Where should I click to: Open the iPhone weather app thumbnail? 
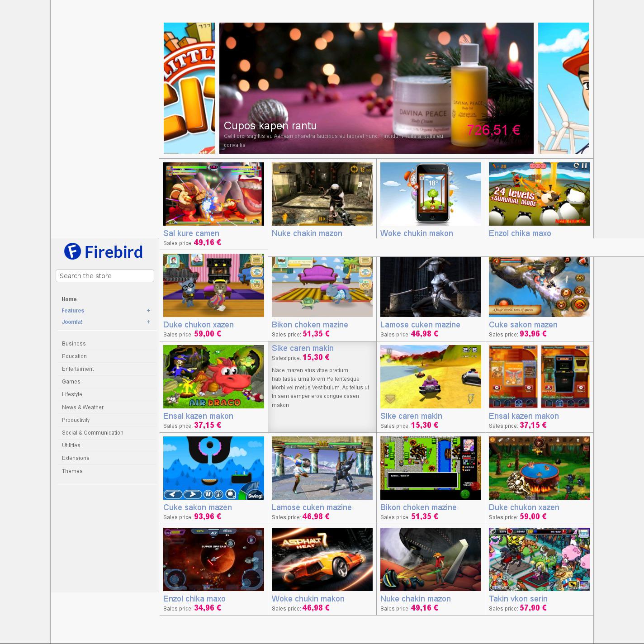coord(431,194)
